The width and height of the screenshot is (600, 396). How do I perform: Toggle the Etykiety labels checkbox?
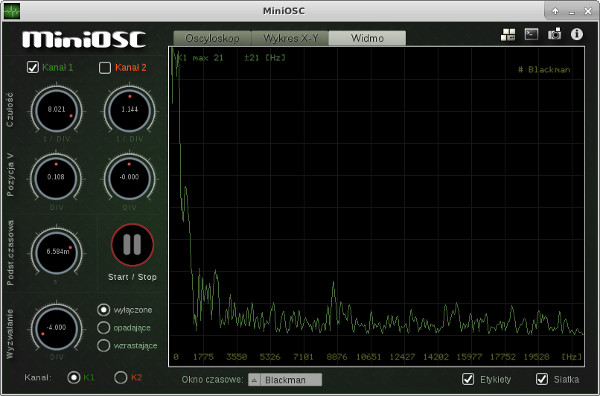[x=468, y=379]
